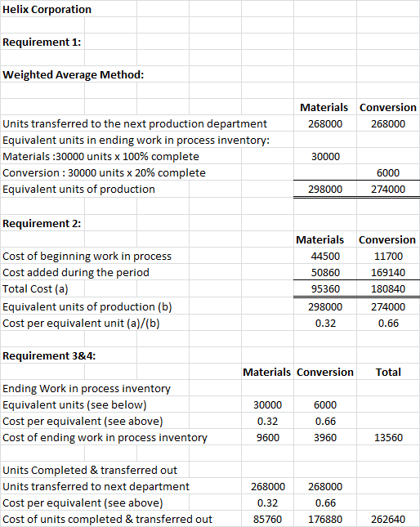
Task: Click the 95360 total materials cost cell
Action: [325, 289]
